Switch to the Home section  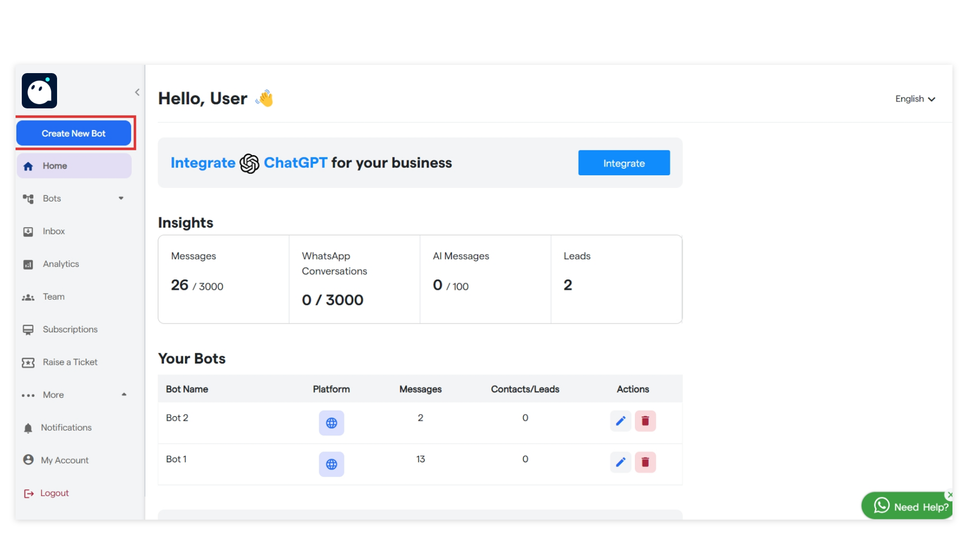[x=54, y=165]
